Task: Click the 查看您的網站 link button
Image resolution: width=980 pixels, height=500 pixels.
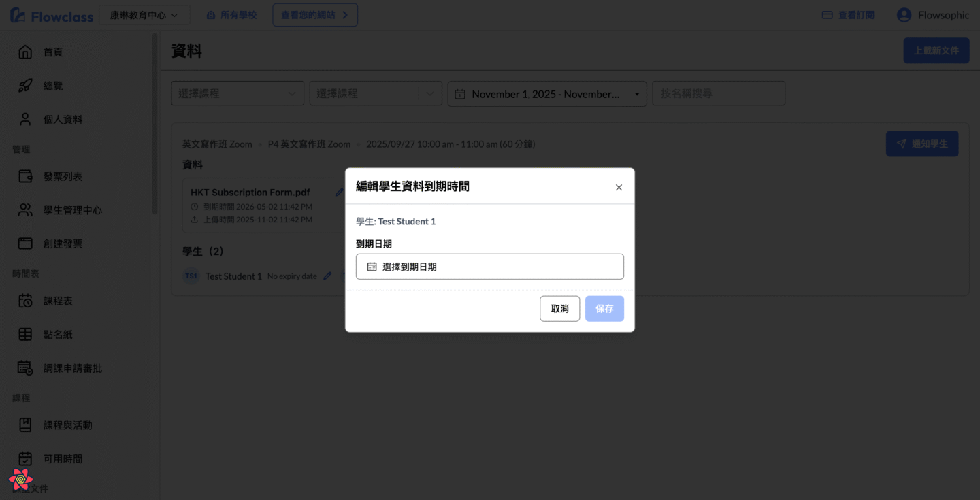Action: [314, 15]
